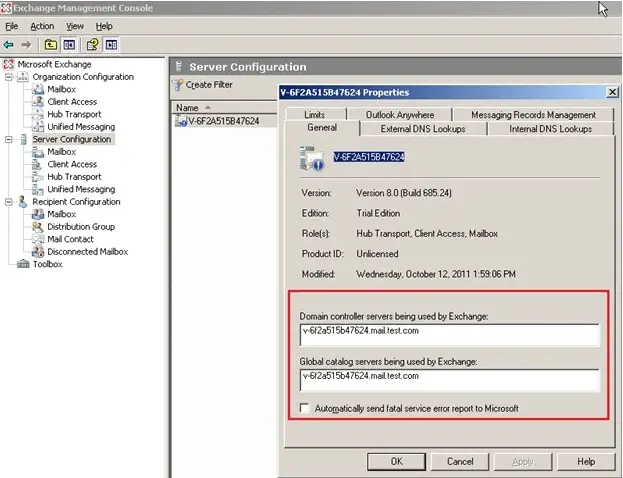Click Unified Messaging icon under Organization Configuration
The image size is (623, 478).
click(x=38, y=127)
